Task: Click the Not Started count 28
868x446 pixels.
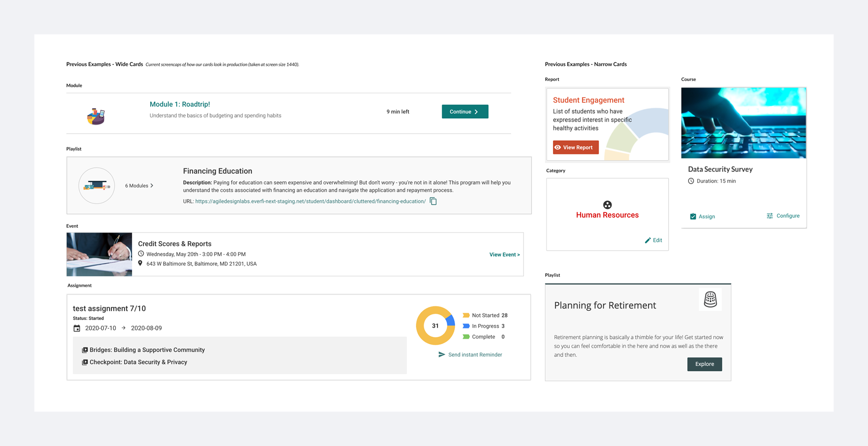Action: (x=505, y=315)
